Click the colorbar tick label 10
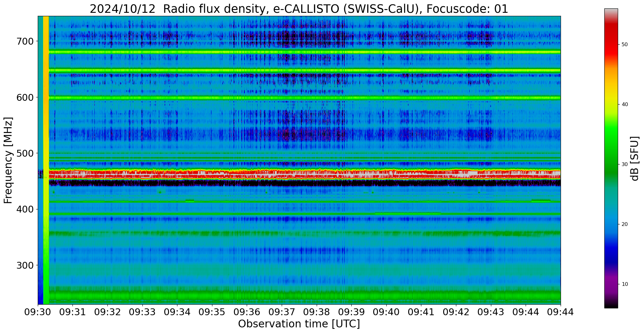 pyautogui.click(x=625, y=284)
